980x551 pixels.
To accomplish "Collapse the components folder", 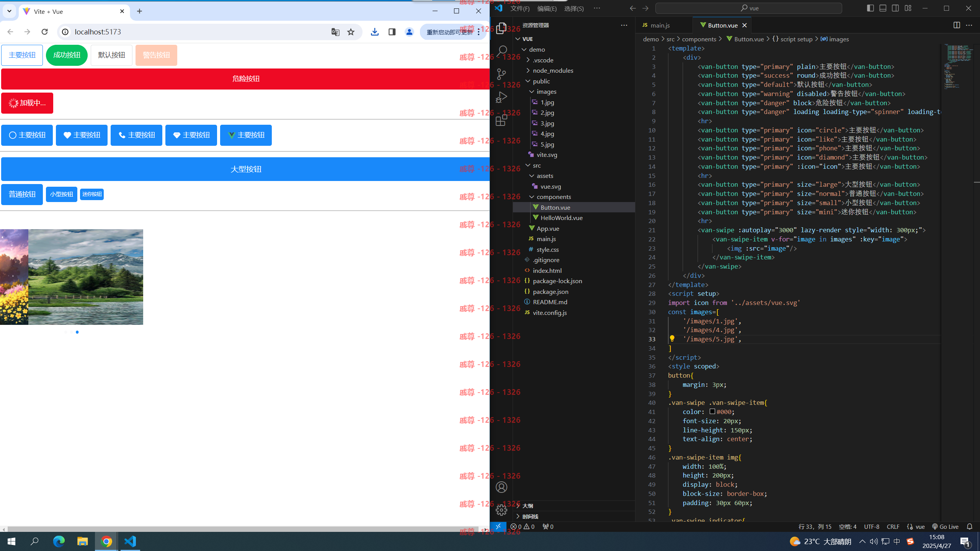I will coord(532,197).
